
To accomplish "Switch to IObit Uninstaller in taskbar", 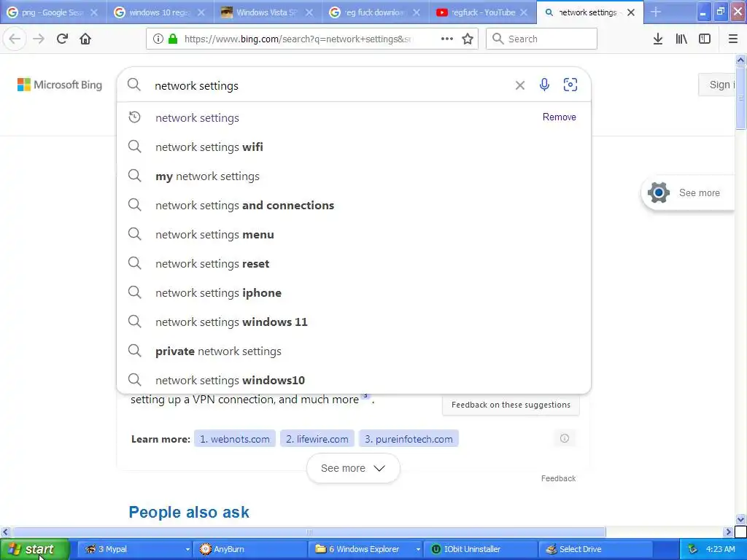I will pyautogui.click(x=481, y=549).
